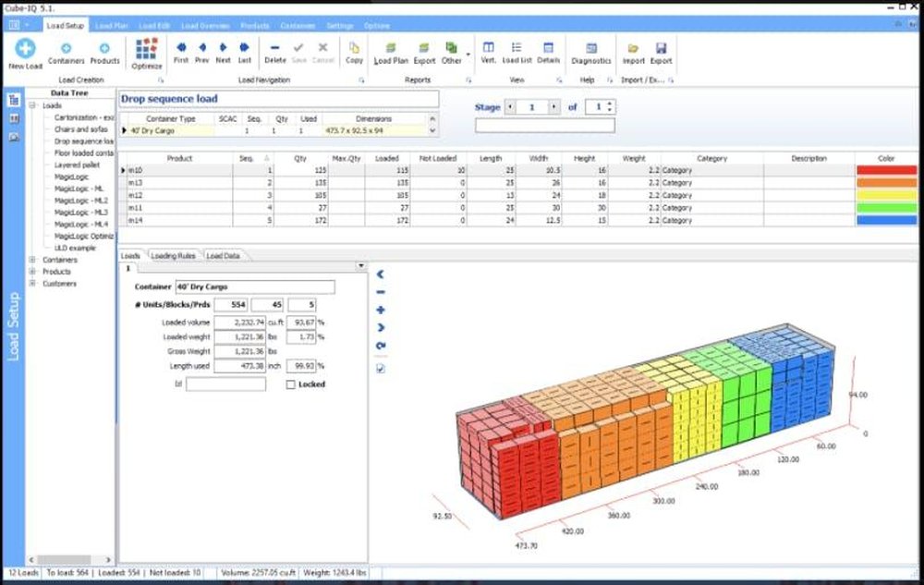Open the Load Plan report

pyautogui.click(x=391, y=52)
